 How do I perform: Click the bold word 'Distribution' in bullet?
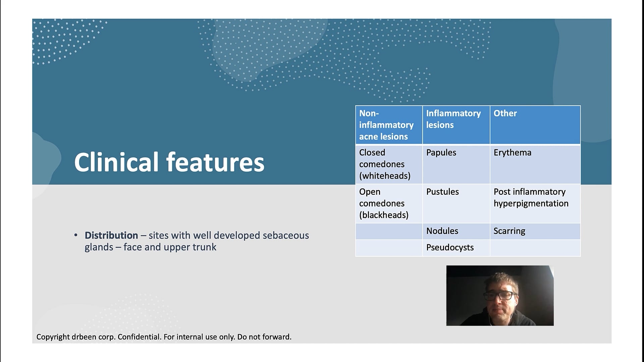point(111,235)
